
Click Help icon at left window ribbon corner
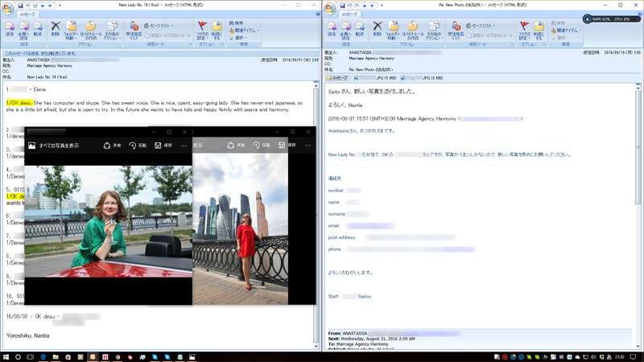click(x=318, y=14)
